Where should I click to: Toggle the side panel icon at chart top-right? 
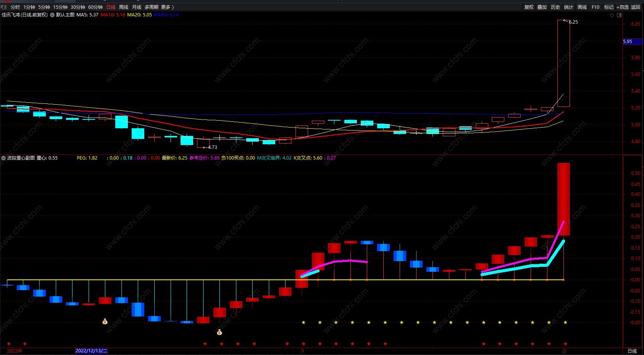click(x=619, y=15)
